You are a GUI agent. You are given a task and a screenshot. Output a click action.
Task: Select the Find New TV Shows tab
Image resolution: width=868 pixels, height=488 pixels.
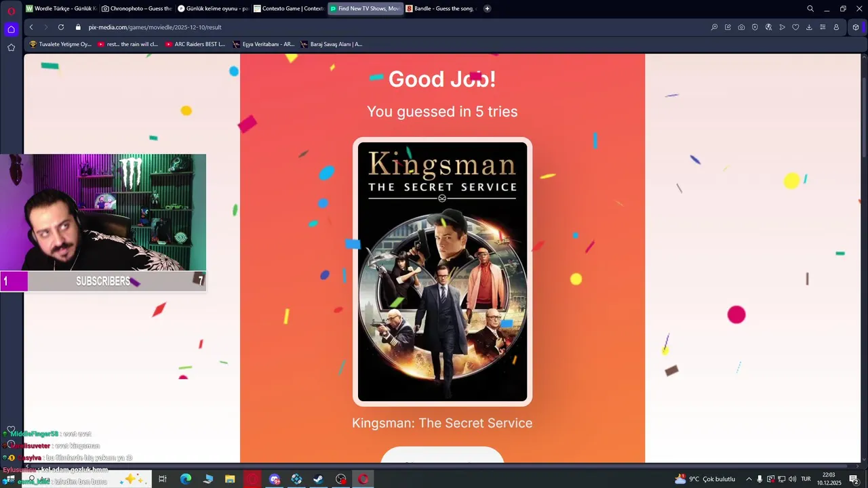pos(365,9)
